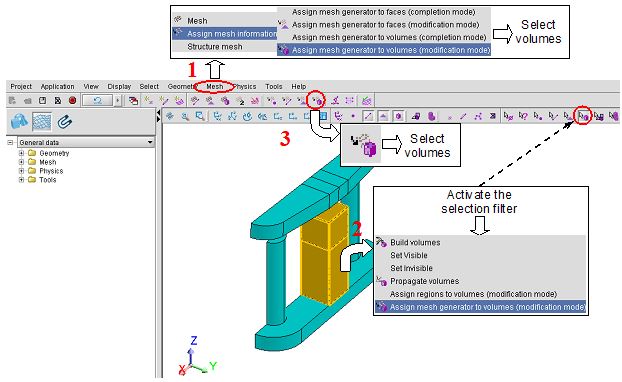This screenshot has width=622, height=382.
Task: Click the undo arrow button
Action: pos(97,100)
